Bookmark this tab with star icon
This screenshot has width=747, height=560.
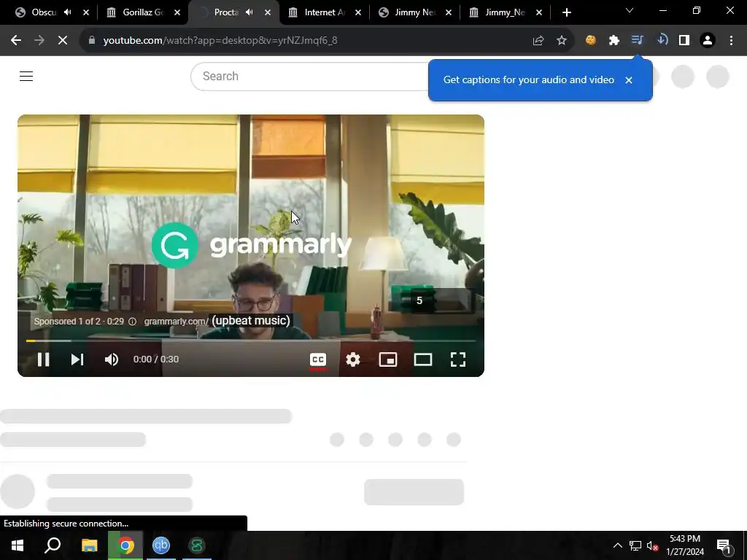(562, 41)
